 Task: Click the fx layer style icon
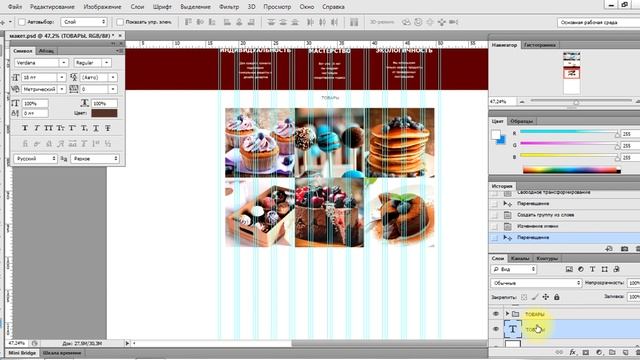click(x=573, y=352)
